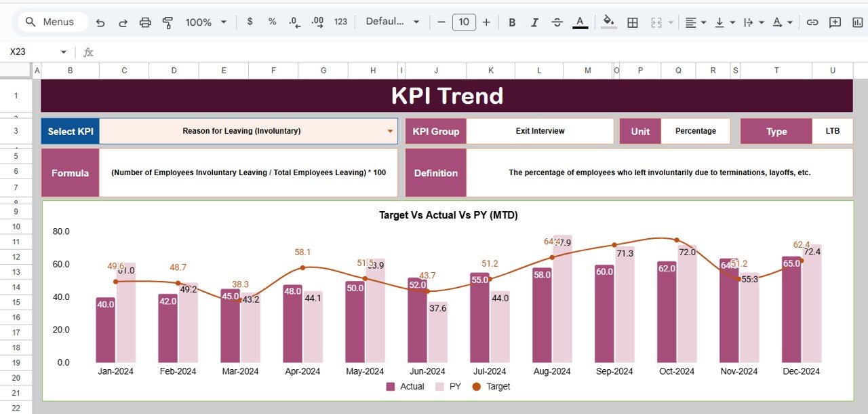Open the horizontal align menu
This screenshot has width=868, height=414.
point(695,22)
